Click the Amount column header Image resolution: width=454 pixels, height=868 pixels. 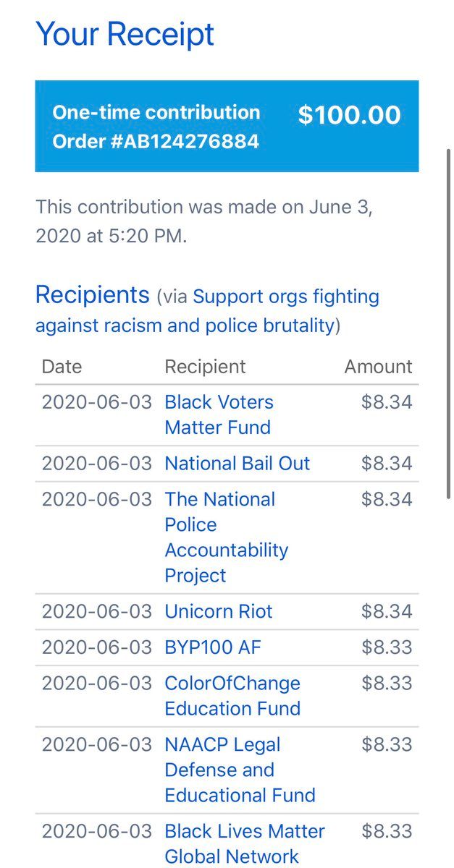(378, 367)
